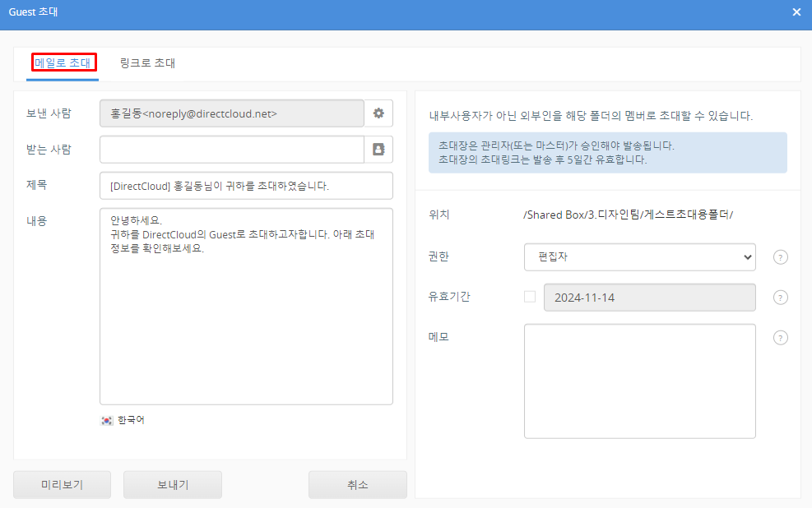812x508 pixels.
Task: Click the sender settings gear icon
Action: 378,113
